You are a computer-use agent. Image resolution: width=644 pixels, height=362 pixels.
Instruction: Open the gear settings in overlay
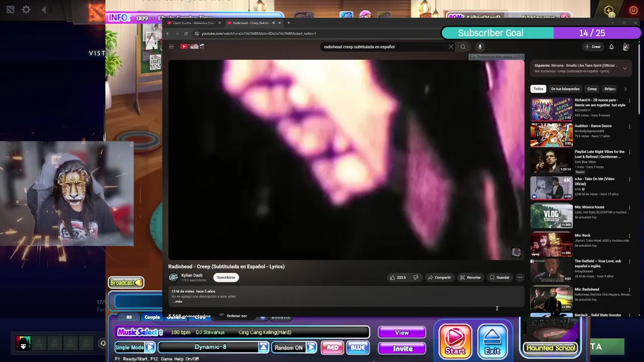(26, 10)
